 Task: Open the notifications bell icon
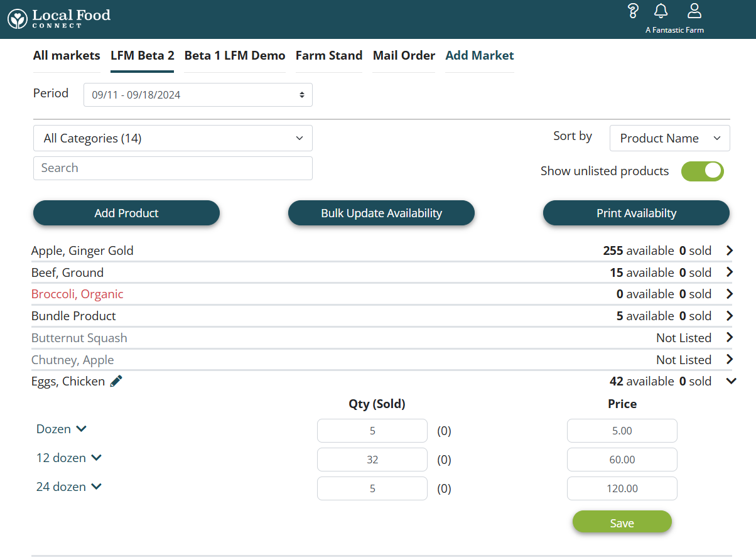tap(661, 11)
